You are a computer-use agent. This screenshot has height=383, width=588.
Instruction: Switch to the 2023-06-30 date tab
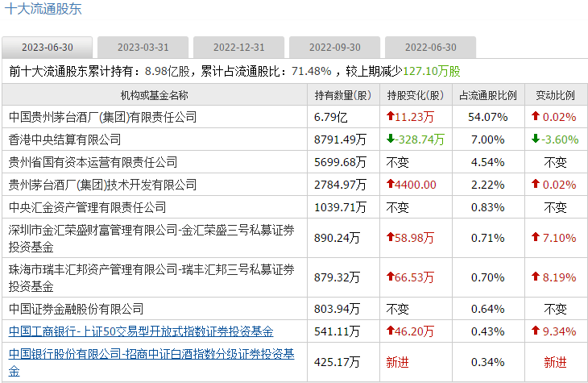[x=48, y=47]
